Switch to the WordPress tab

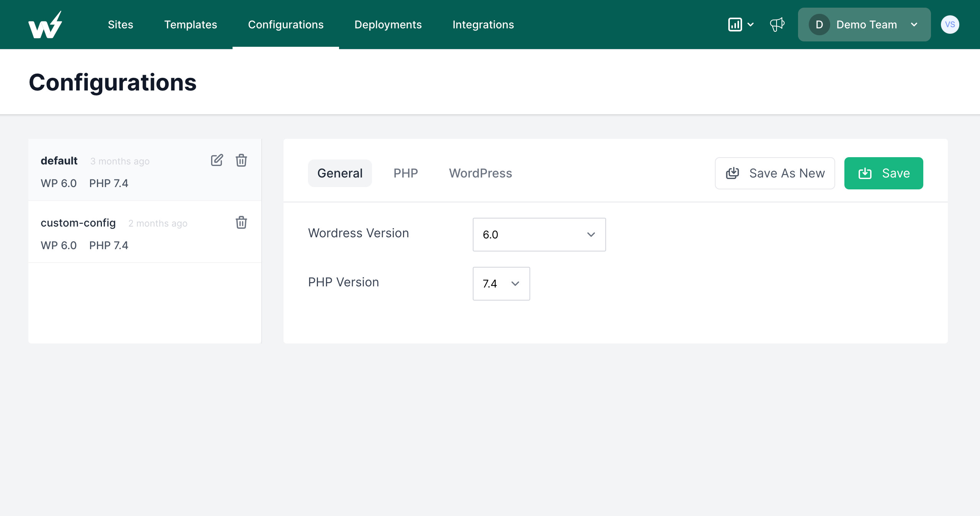coord(480,173)
